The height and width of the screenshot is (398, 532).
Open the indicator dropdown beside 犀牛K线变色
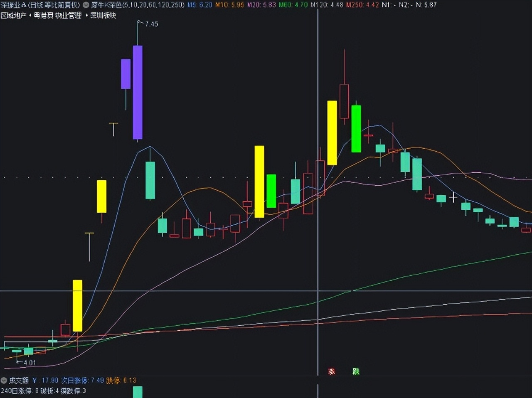pyautogui.click(x=86, y=5)
